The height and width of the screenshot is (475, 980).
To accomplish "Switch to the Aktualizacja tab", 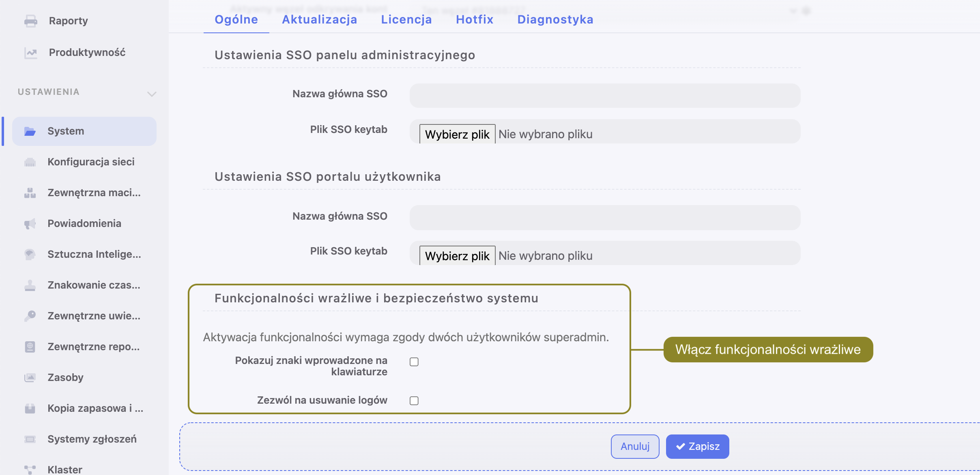I will 319,19.
